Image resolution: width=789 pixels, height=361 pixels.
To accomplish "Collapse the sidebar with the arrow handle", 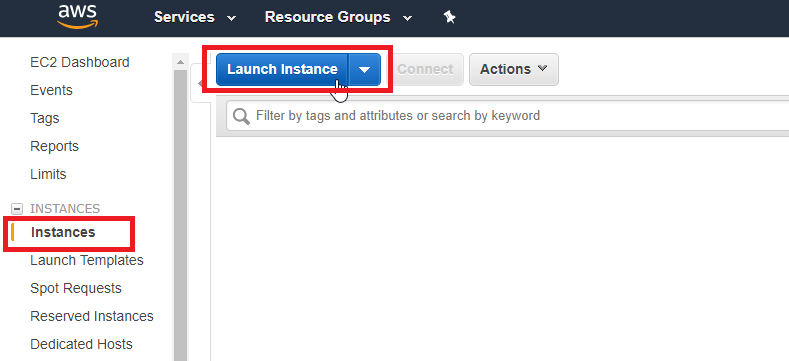I will [x=200, y=84].
